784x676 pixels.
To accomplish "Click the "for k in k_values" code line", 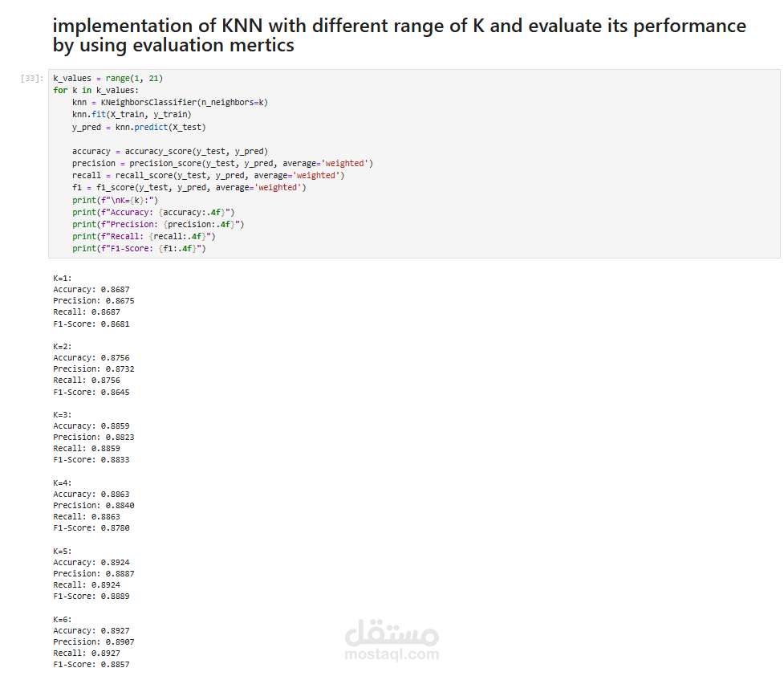I will click(x=95, y=91).
